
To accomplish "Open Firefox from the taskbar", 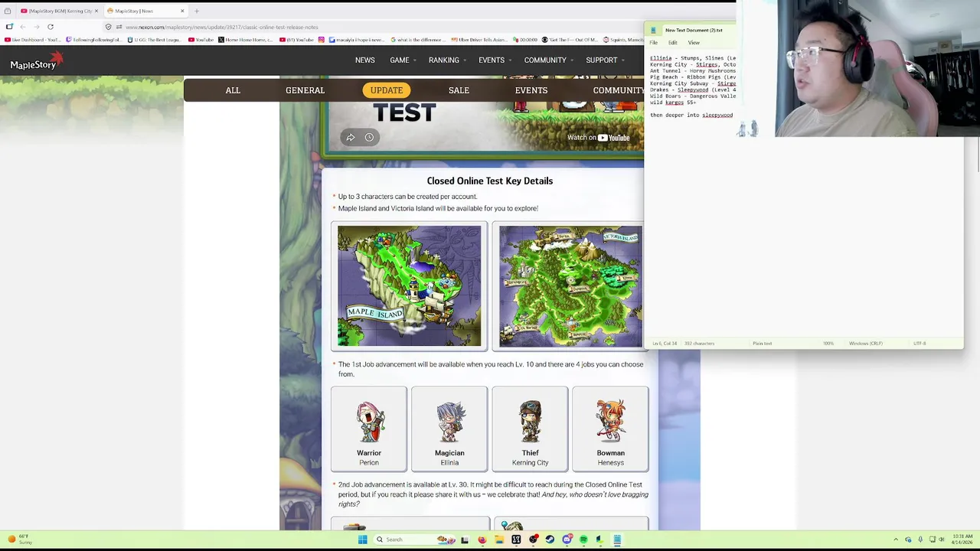I will coord(482,540).
